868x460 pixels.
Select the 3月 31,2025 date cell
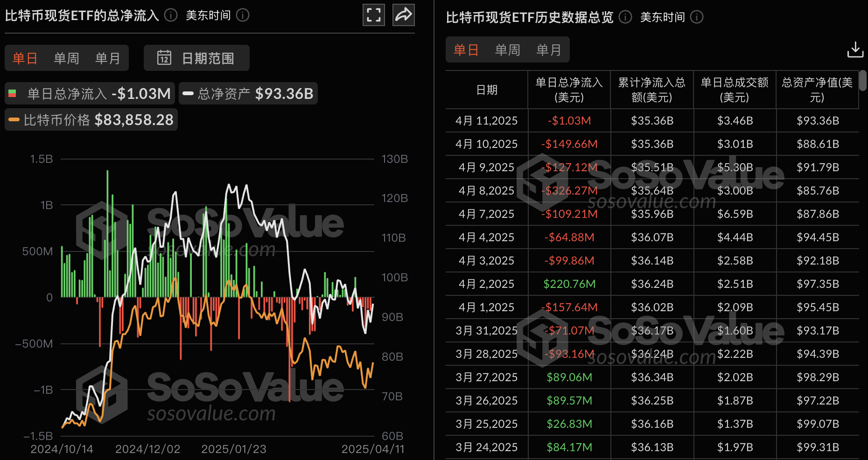pyautogui.click(x=487, y=331)
